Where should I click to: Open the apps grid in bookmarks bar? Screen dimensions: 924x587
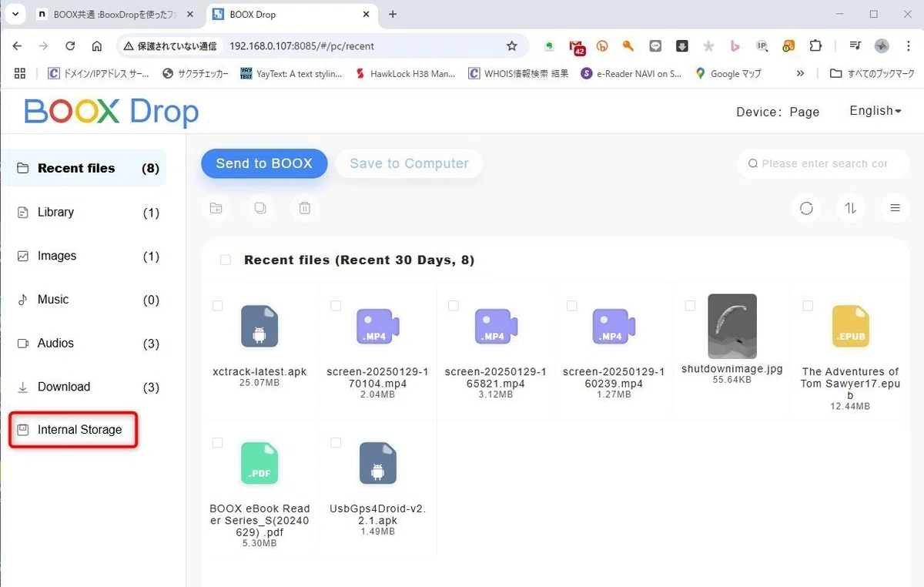click(x=20, y=73)
